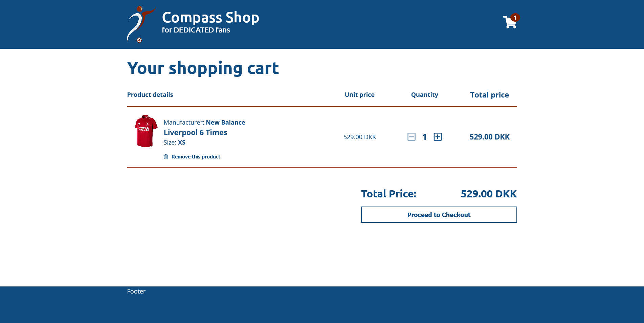Click the quantity value of 1

tap(424, 137)
